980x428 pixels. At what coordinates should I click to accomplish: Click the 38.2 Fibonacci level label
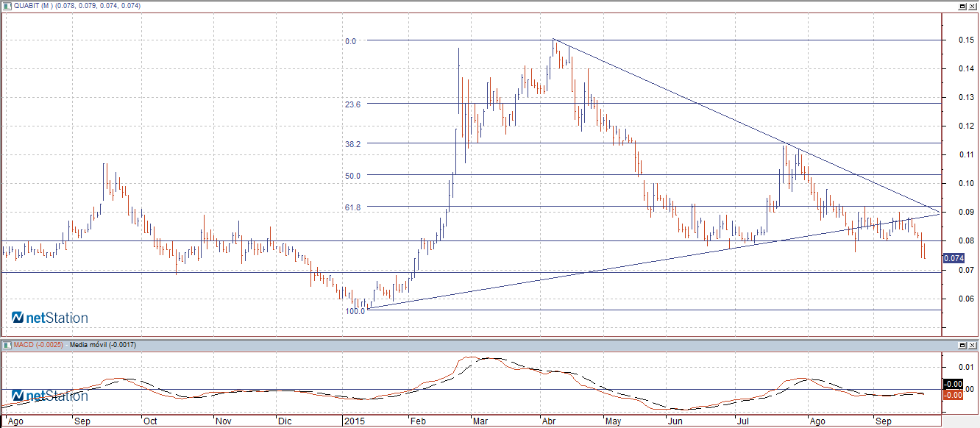tap(352, 144)
